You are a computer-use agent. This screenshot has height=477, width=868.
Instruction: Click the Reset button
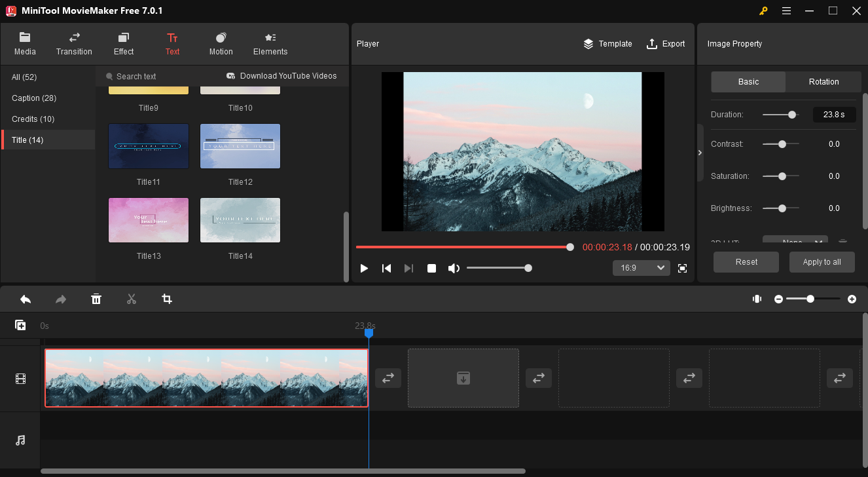point(746,262)
